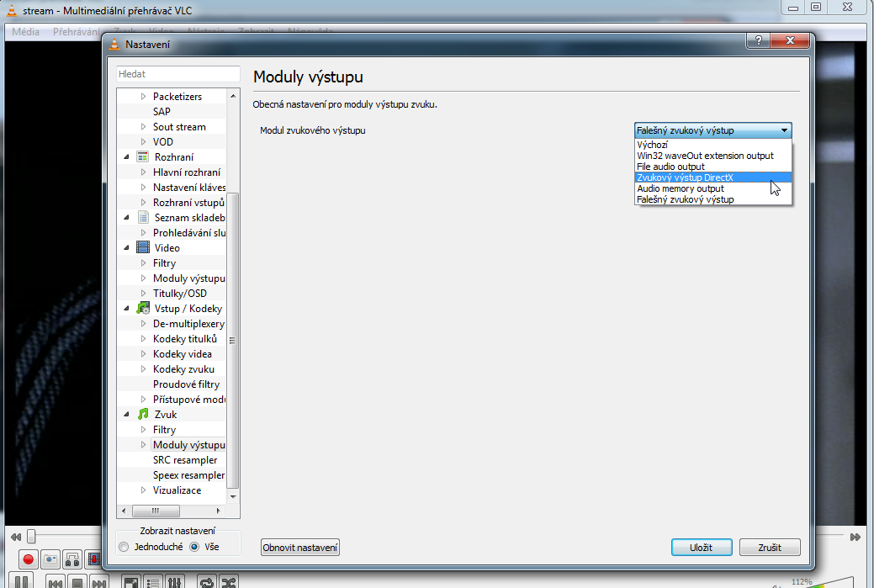Open the Média menu
The image size is (874, 588).
[x=25, y=32]
